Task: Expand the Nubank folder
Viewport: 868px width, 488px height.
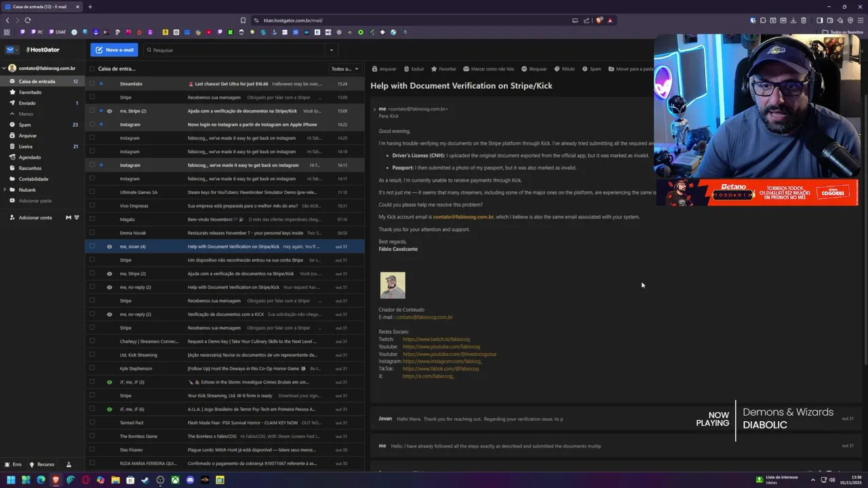Action: 4,190
